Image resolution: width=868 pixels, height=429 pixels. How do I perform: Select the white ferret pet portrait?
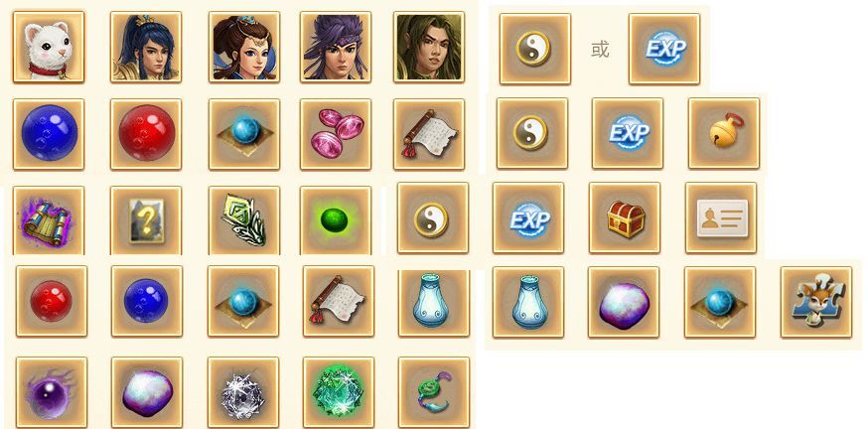point(49,47)
